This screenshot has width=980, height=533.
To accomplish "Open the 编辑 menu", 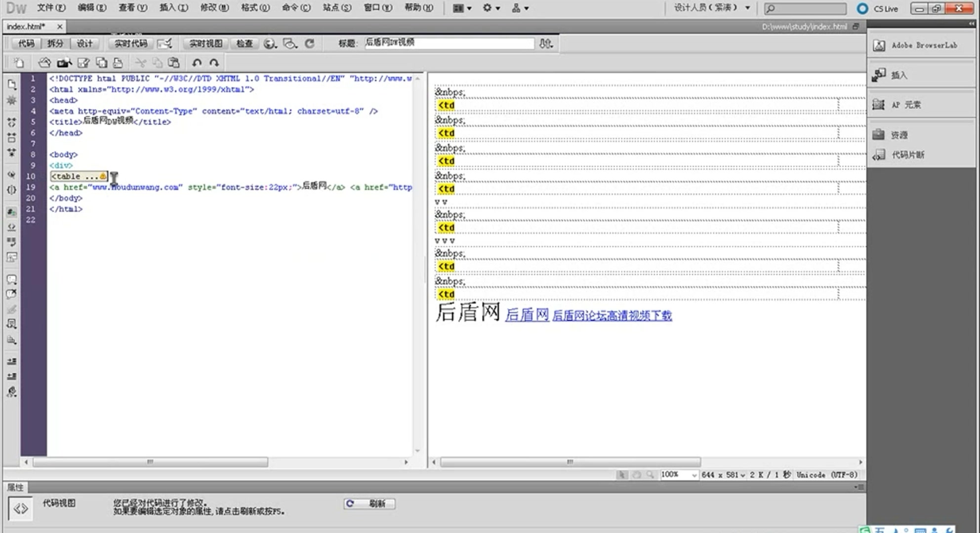I will coord(92,8).
